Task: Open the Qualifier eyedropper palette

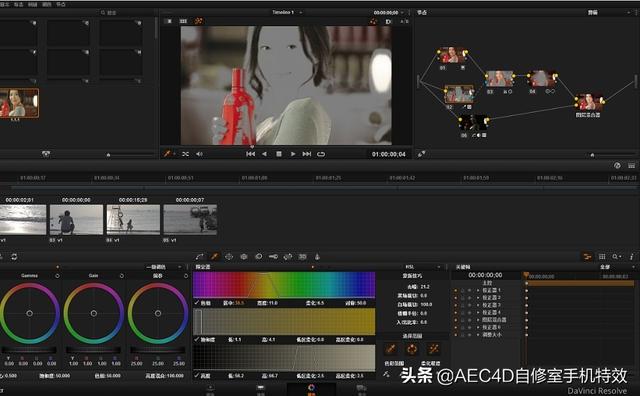Action: (214, 256)
